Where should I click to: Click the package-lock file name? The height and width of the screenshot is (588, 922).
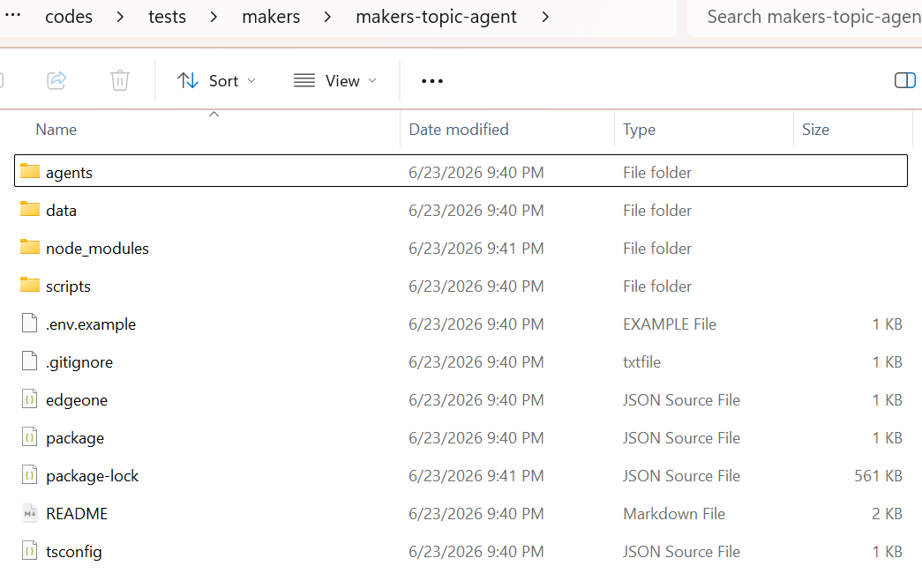(93, 476)
